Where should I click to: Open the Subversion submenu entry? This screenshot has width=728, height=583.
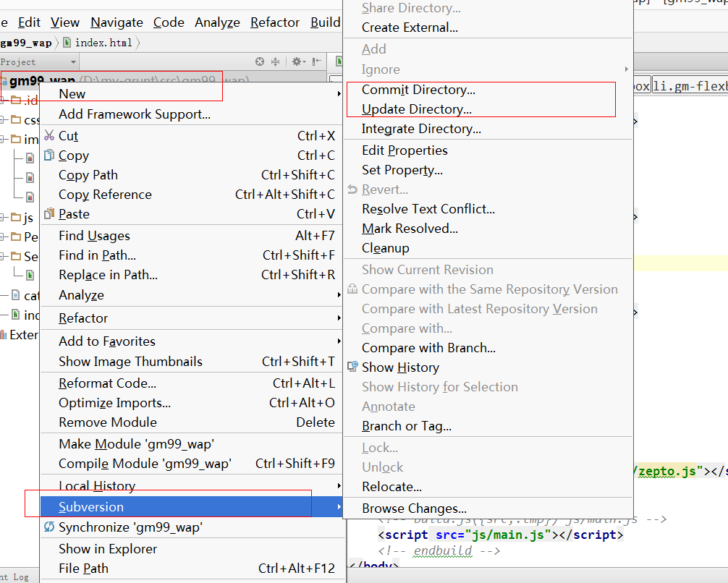[192, 506]
